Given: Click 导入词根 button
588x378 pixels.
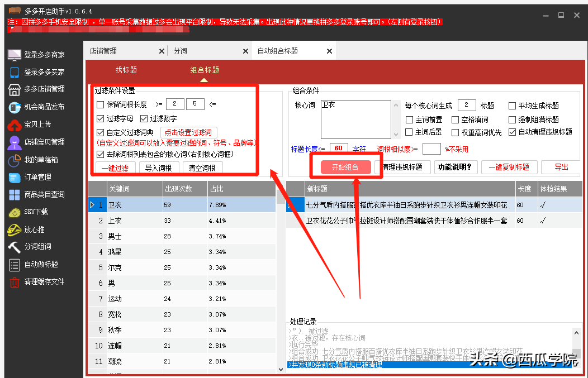Looking at the screenshot, I should point(159,168).
